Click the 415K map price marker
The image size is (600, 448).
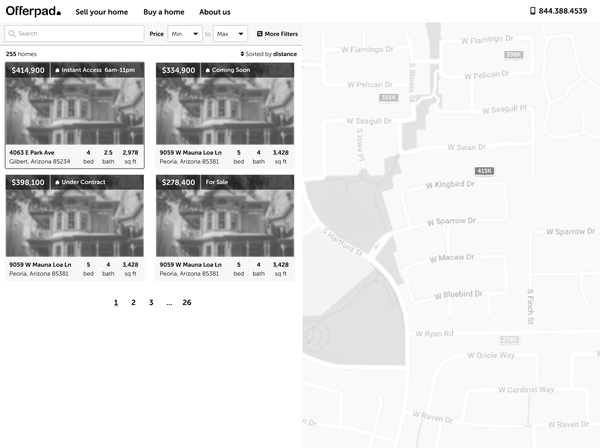click(x=484, y=171)
